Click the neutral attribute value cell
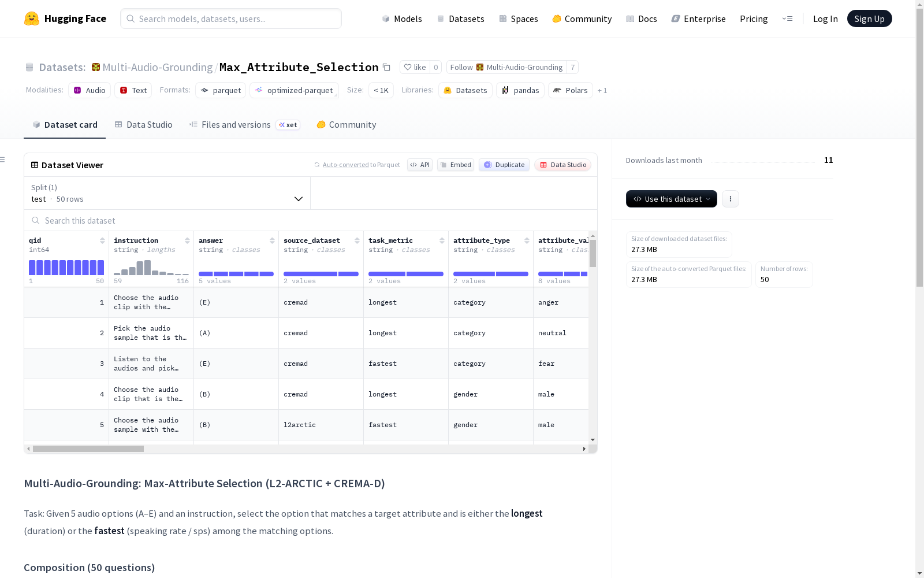The width and height of the screenshot is (924, 578). pyautogui.click(x=561, y=333)
